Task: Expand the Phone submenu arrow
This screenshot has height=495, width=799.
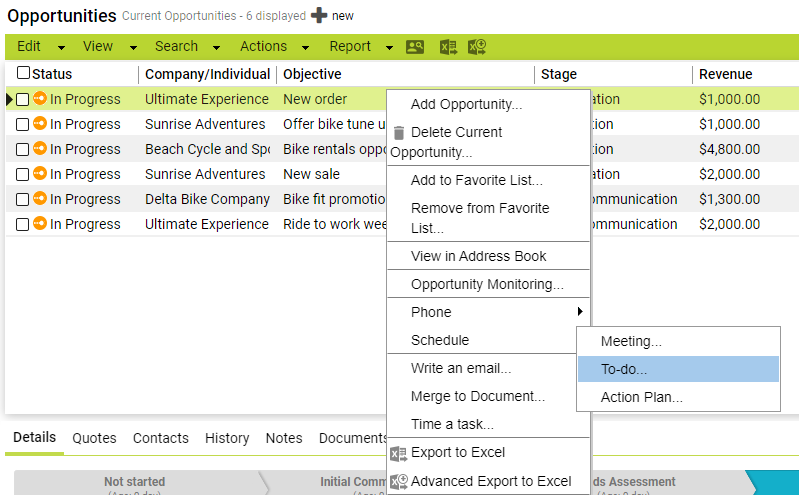Action: pos(580,311)
